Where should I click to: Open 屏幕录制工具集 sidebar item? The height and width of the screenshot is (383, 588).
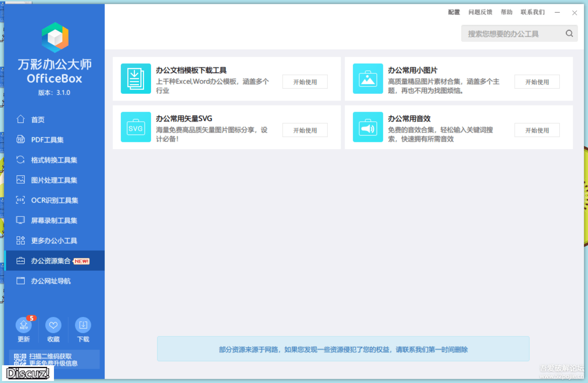click(54, 221)
